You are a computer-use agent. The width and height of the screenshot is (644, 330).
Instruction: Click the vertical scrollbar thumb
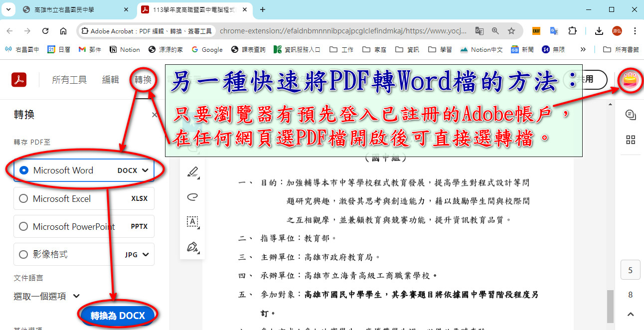(610, 306)
